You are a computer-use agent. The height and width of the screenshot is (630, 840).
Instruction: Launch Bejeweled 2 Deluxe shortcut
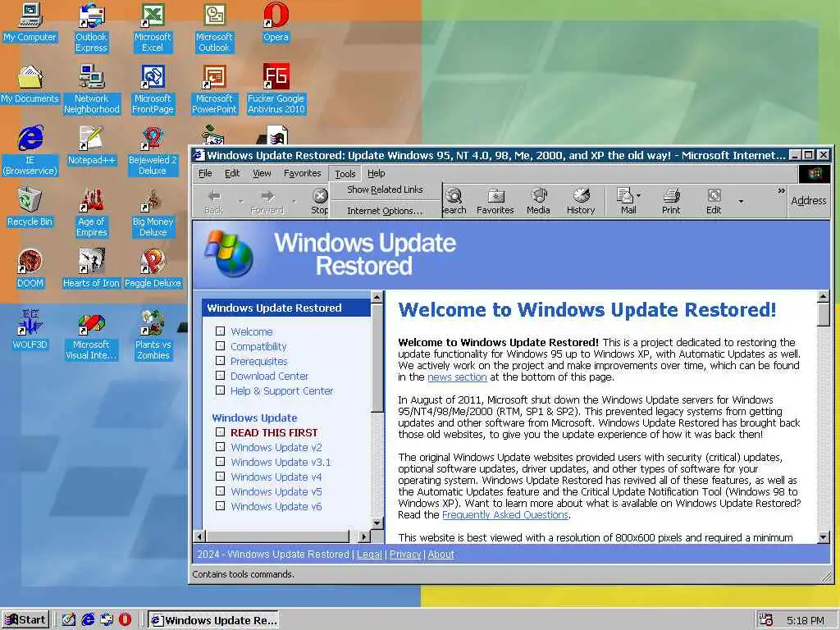(x=153, y=151)
